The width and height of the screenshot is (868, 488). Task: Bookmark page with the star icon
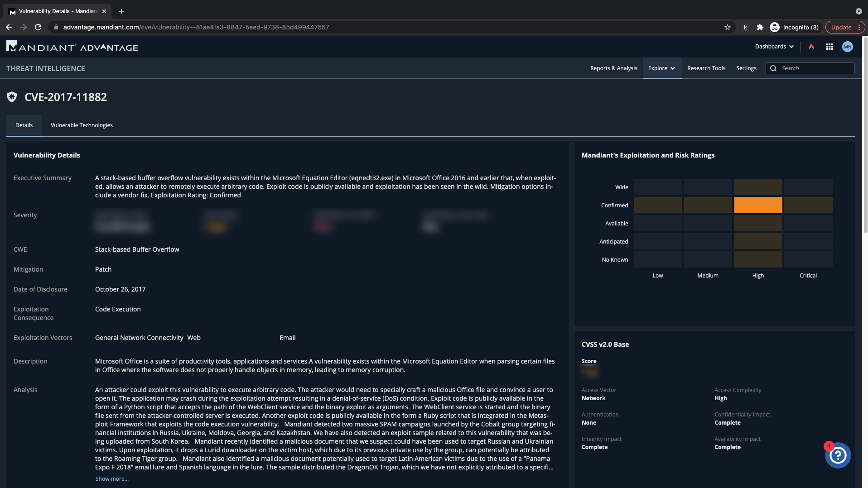pyautogui.click(x=728, y=27)
